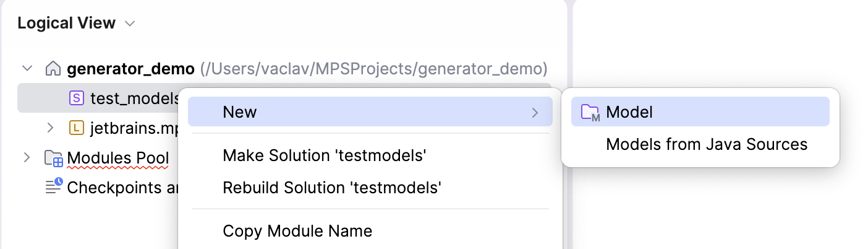Choose Model from the New submenu
Viewport: 868px width, 249px height.
pyautogui.click(x=629, y=112)
